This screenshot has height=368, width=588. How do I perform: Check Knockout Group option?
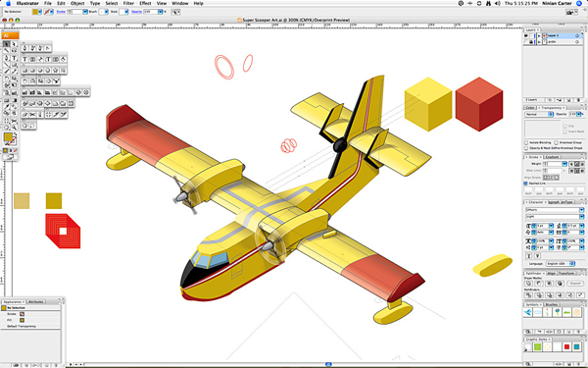tap(557, 142)
